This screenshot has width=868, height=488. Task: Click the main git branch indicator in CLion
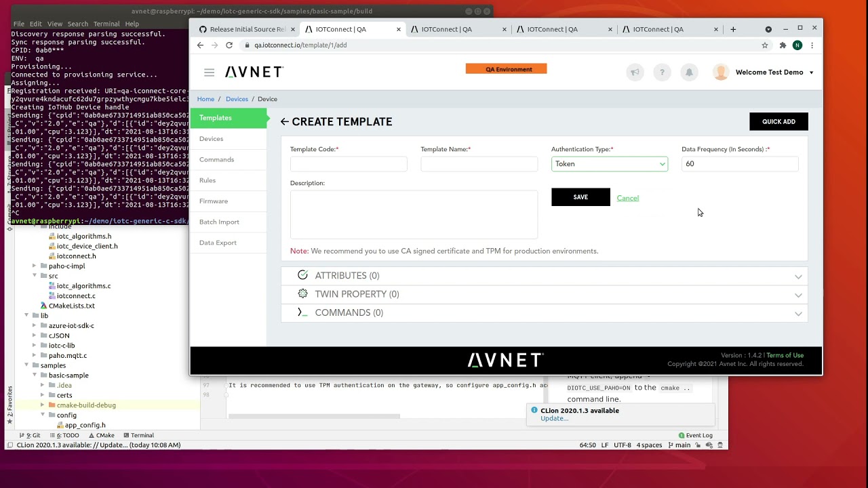(x=679, y=445)
